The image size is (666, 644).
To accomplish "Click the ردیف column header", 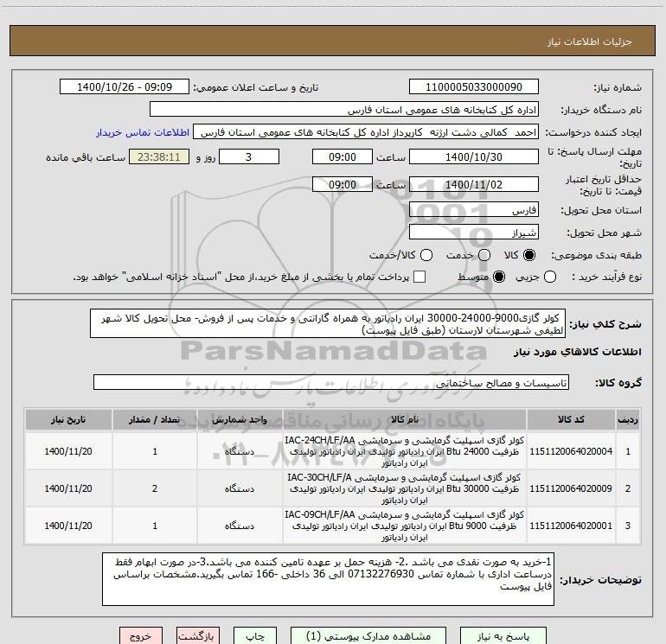I will coord(628,419).
